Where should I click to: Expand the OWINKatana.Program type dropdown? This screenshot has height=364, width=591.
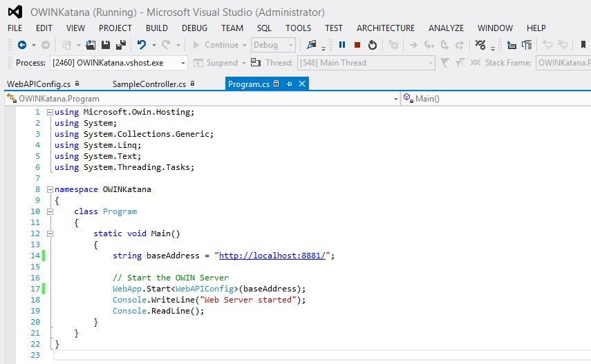tap(395, 99)
